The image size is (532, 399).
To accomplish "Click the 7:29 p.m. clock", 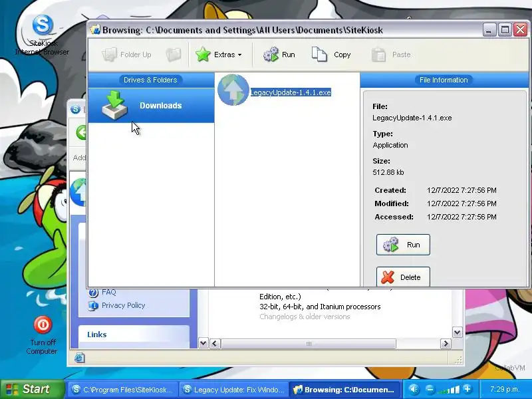I will point(505,389).
